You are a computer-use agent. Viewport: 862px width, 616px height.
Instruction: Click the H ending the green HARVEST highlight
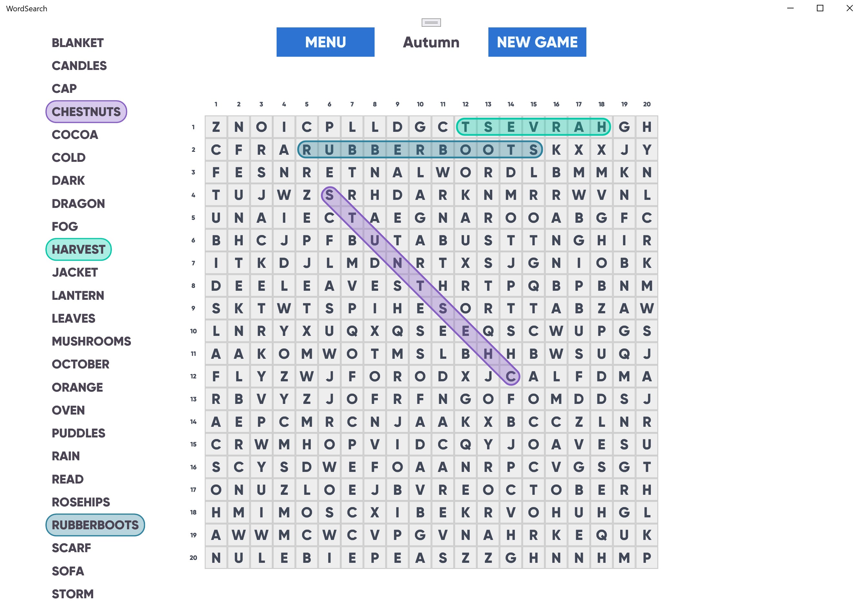[x=601, y=127]
